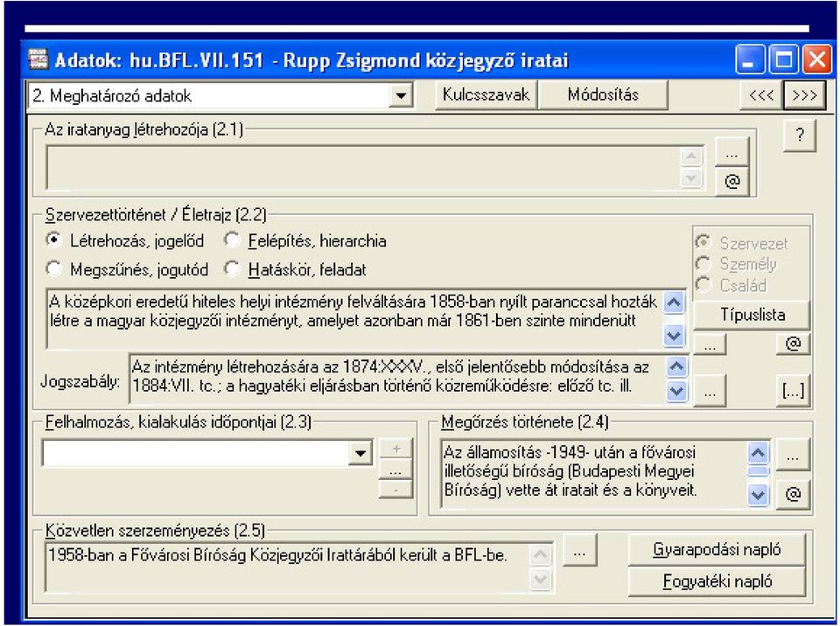Click @ button beside Az iratanyag létrehozója field

pos(731,182)
